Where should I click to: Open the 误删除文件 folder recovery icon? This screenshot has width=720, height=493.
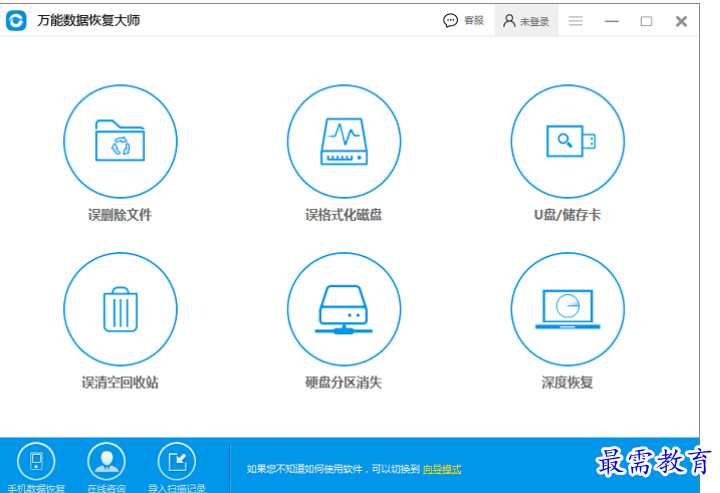point(120,141)
